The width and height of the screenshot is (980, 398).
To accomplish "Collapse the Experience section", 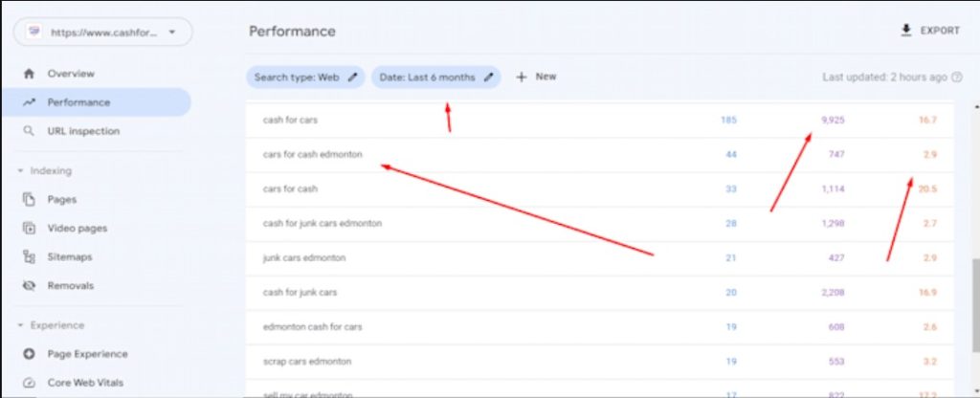I will 21,325.
